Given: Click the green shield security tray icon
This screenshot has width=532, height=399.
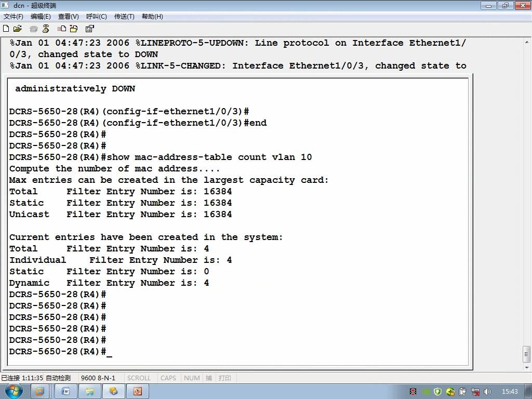Looking at the screenshot, I should pyautogui.click(x=438, y=392).
